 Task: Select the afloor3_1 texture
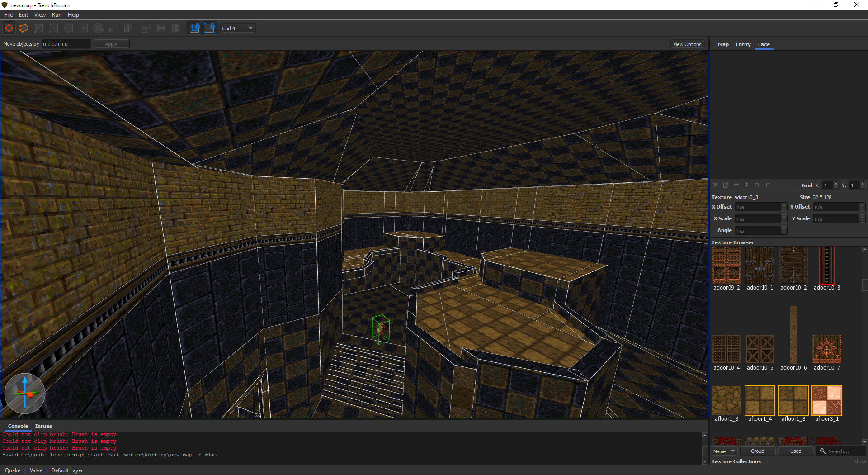tap(827, 400)
